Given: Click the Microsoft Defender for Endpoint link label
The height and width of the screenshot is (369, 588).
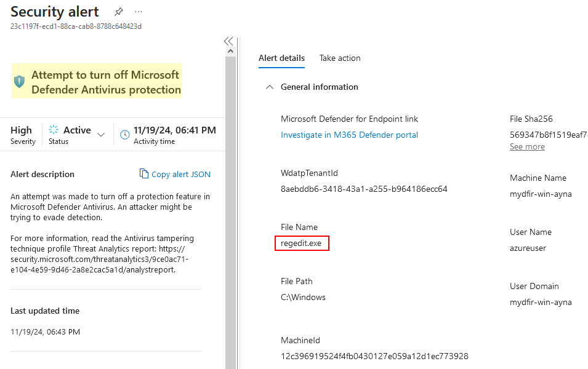Looking at the screenshot, I should tap(350, 119).
